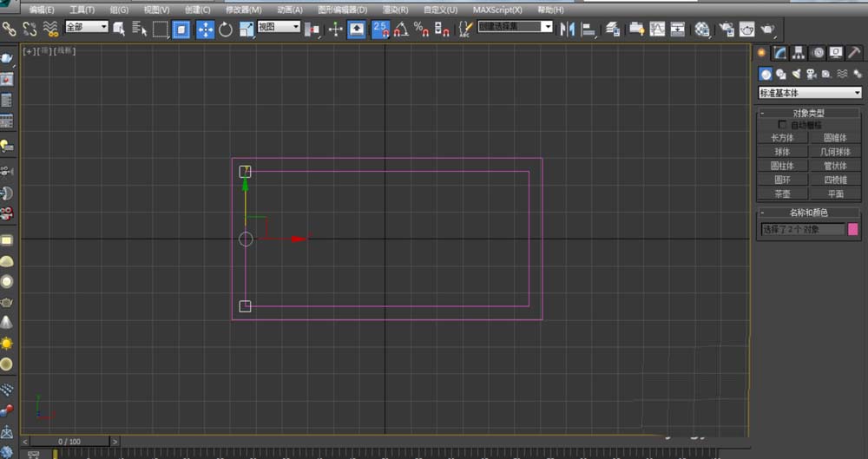This screenshot has height=459, width=868.
Task: Collapse the 对象类型 rollout
Action: [x=808, y=113]
